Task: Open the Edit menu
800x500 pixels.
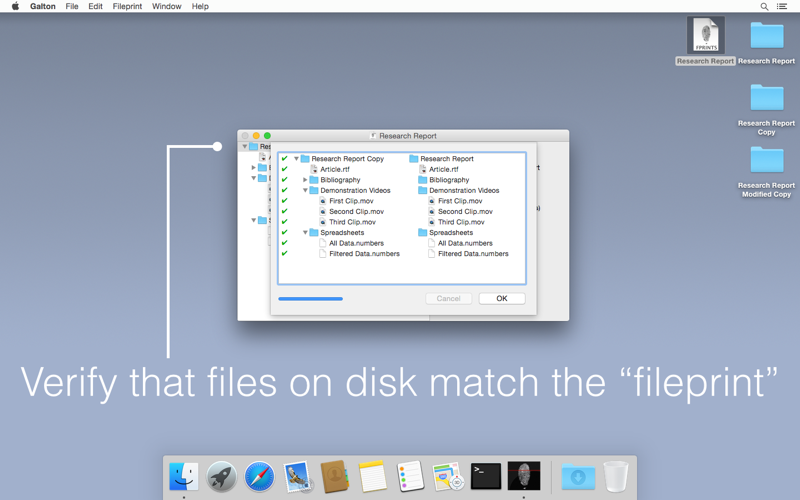Action: [x=95, y=6]
